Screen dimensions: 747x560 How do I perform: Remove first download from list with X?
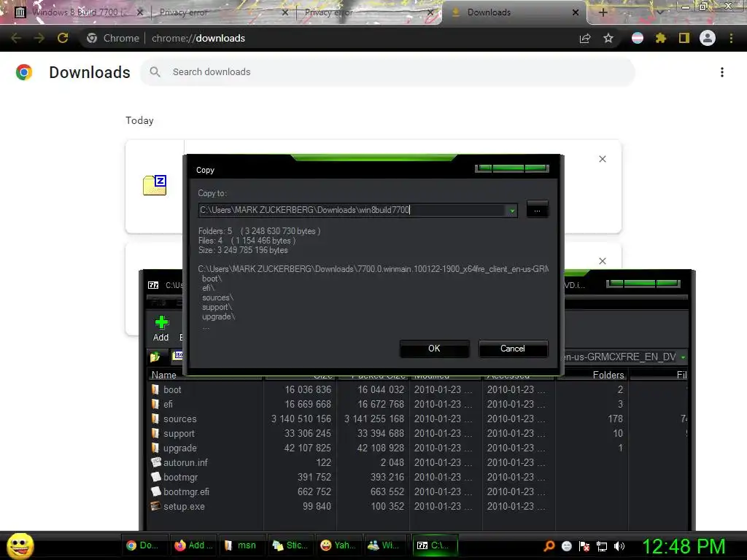click(x=602, y=159)
